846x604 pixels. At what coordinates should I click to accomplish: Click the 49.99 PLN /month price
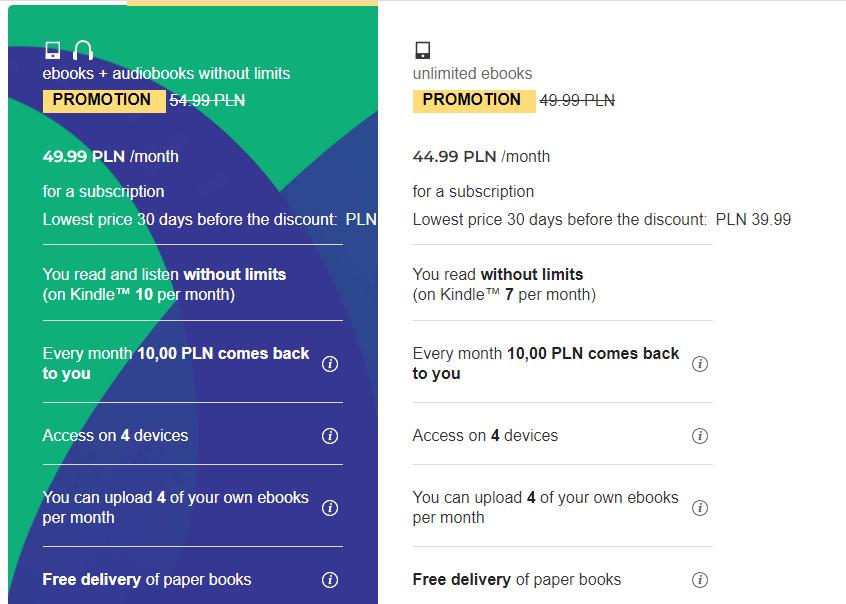(x=111, y=156)
